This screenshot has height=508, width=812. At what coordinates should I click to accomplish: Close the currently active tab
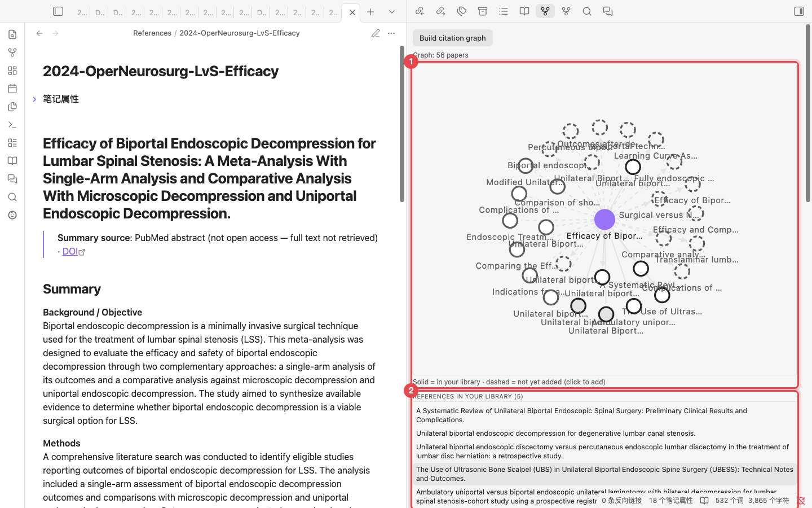352,12
